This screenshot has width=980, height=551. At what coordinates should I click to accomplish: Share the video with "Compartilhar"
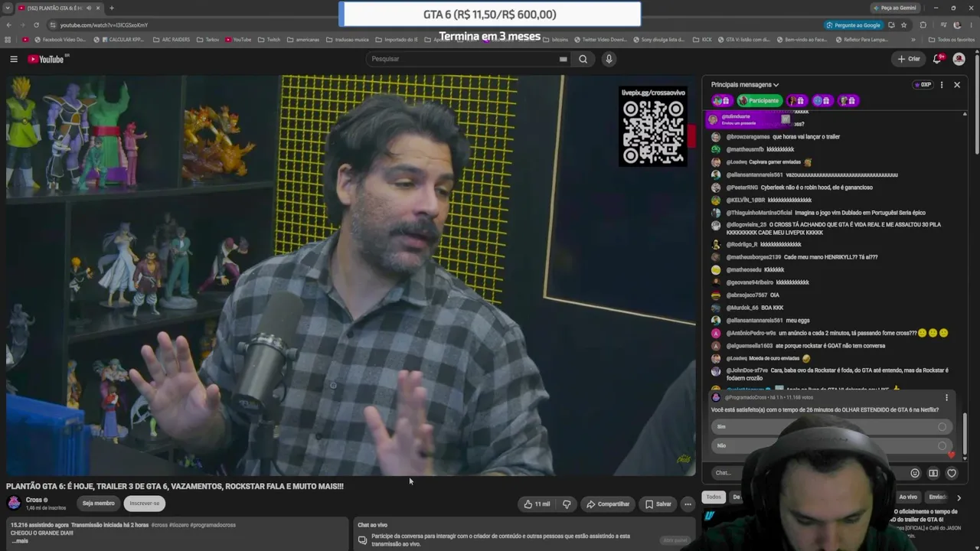coord(607,504)
